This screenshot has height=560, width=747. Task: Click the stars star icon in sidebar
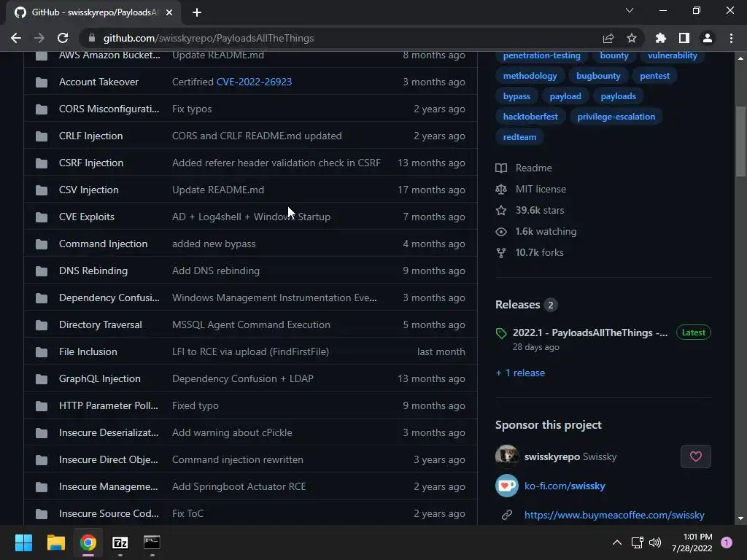(501, 211)
